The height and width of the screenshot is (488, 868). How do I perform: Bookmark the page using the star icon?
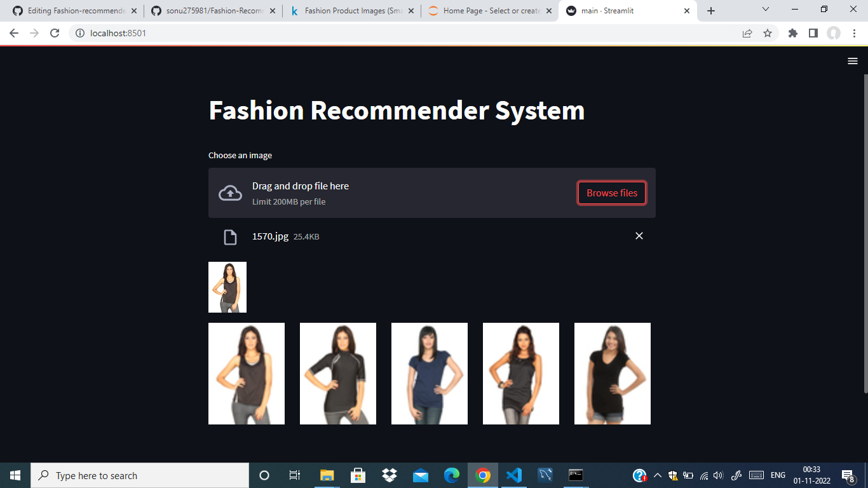pos(768,32)
